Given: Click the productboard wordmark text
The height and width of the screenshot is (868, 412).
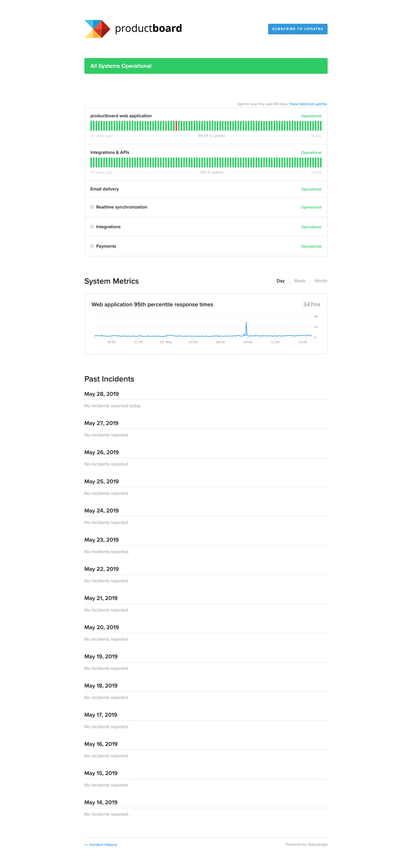Looking at the screenshot, I should click(148, 28).
